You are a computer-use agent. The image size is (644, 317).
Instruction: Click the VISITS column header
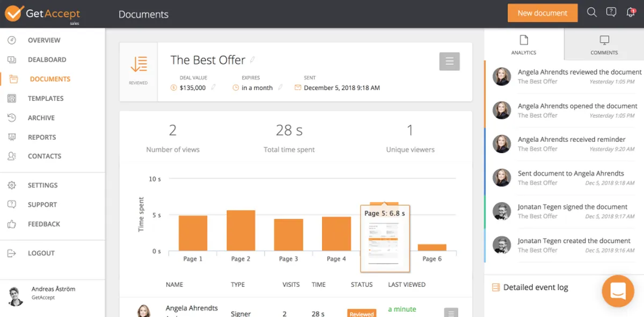tap(291, 285)
